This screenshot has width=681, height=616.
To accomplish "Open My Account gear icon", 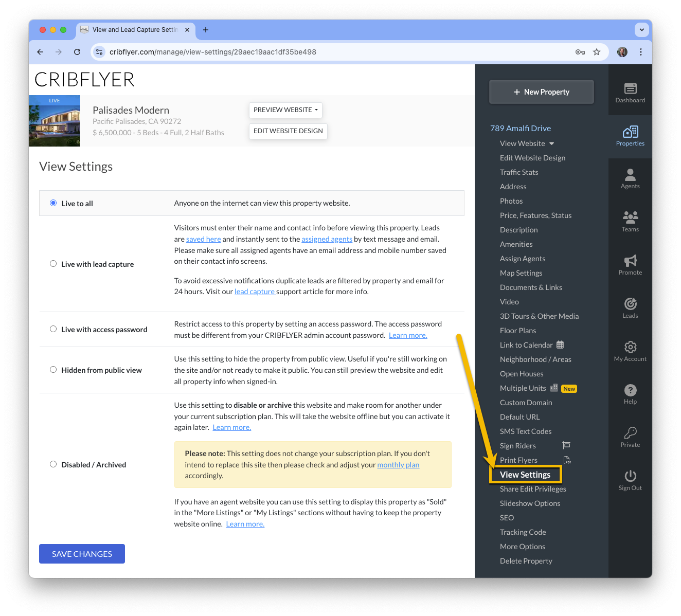I will (630, 347).
